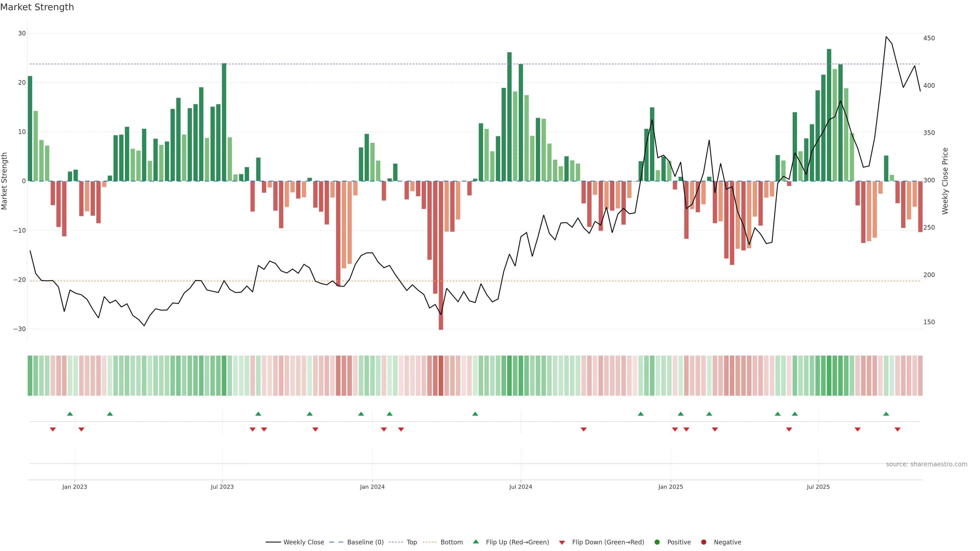The height and width of the screenshot is (551, 980).
Task: Toggle the Bottom legend entry
Action: (x=451, y=542)
